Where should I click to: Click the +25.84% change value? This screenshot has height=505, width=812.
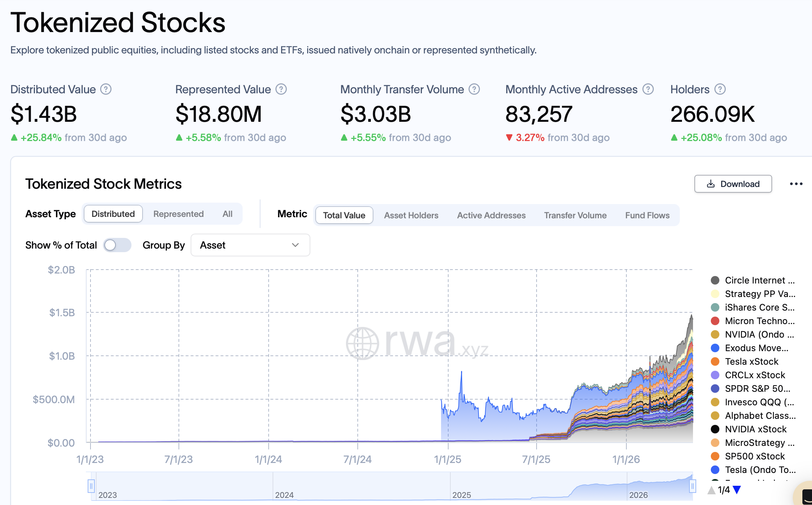click(x=41, y=137)
